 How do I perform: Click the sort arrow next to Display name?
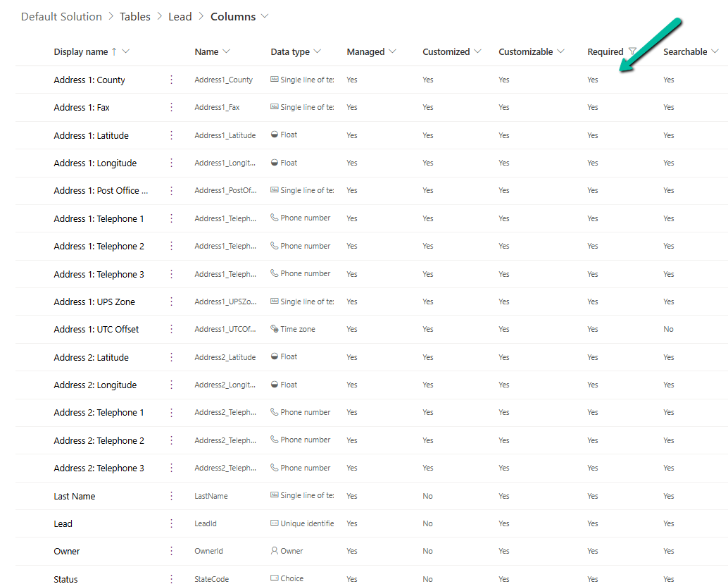click(x=114, y=51)
